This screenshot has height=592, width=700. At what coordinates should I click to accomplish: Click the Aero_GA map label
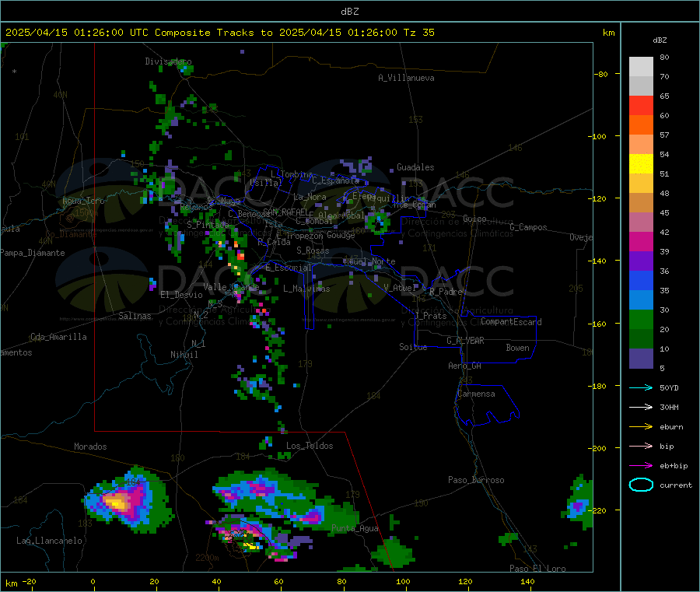(465, 366)
